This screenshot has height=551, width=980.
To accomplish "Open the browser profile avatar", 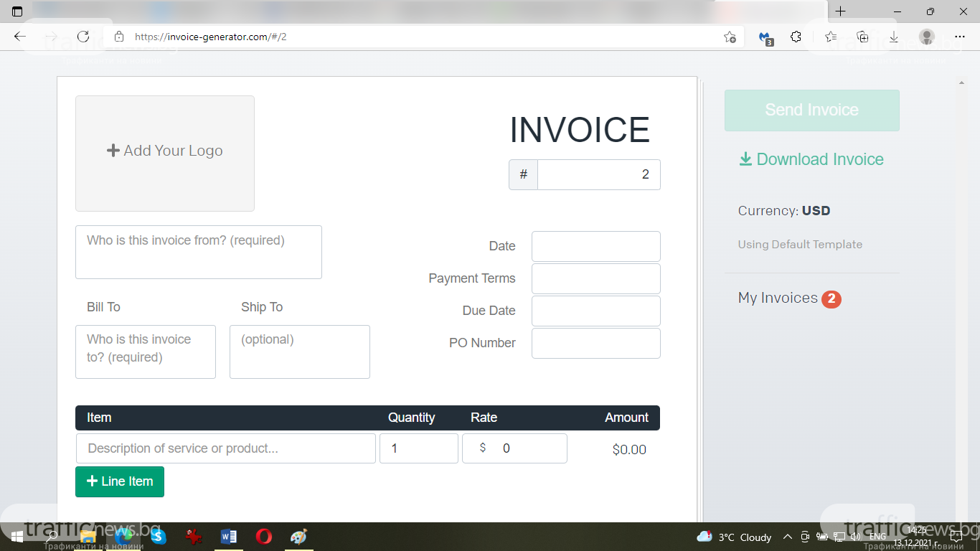I will 927,37.
